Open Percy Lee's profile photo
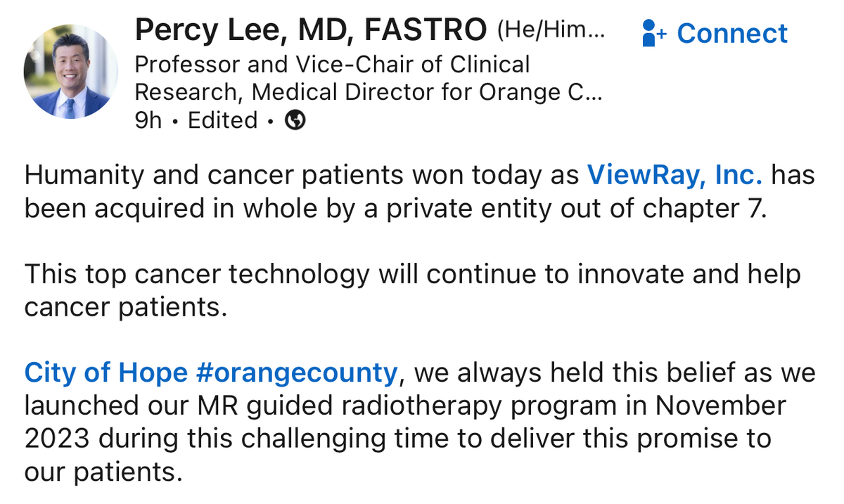844x504 pixels. click(71, 71)
